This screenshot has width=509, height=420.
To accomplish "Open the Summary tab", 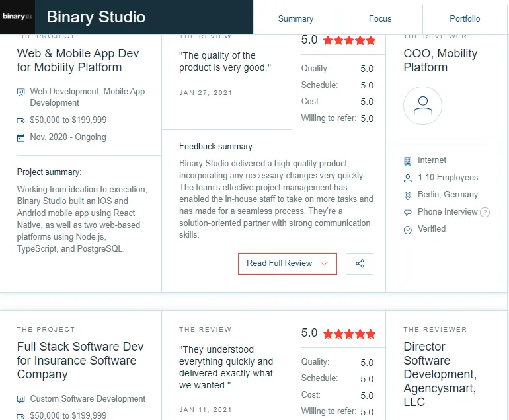I will tap(295, 18).
